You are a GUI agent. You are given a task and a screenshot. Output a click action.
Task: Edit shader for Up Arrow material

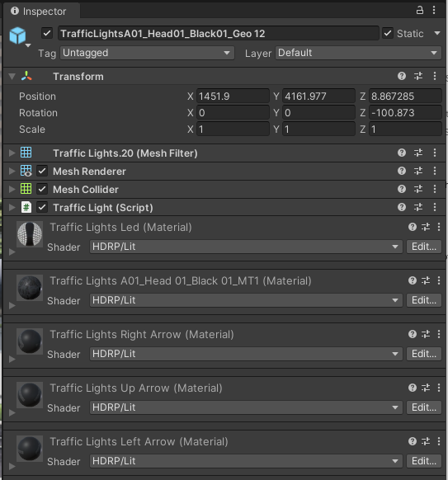click(424, 407)
